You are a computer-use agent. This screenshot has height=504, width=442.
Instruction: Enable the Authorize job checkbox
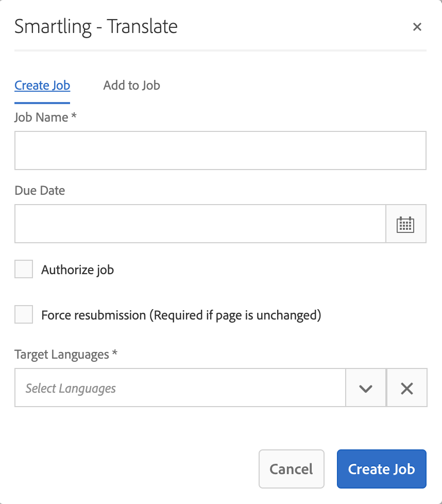(x=24, y=269)
